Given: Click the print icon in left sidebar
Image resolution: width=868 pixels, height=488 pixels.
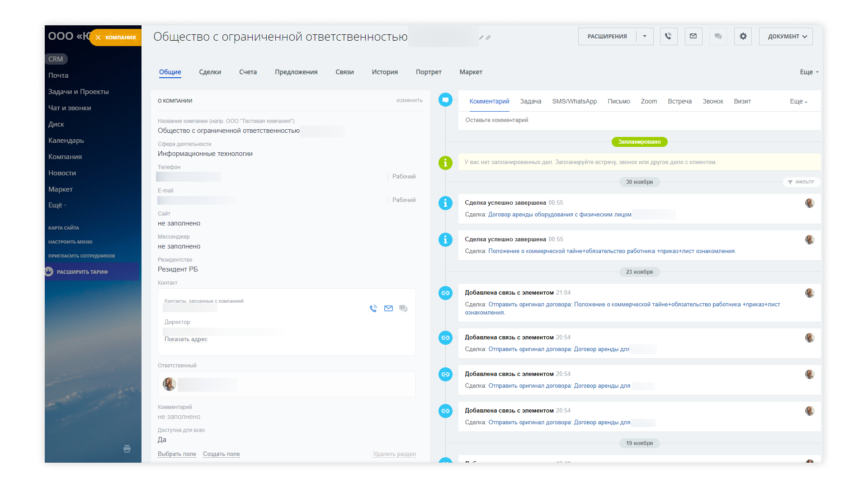Looking at the screenshot, I should 127,449.
